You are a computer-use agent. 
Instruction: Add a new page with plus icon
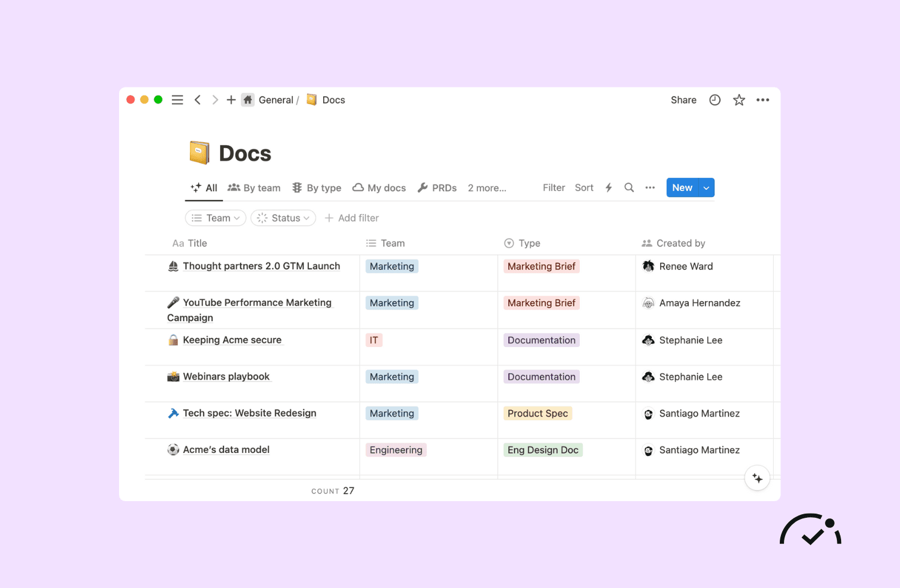[x=231, y=100]
